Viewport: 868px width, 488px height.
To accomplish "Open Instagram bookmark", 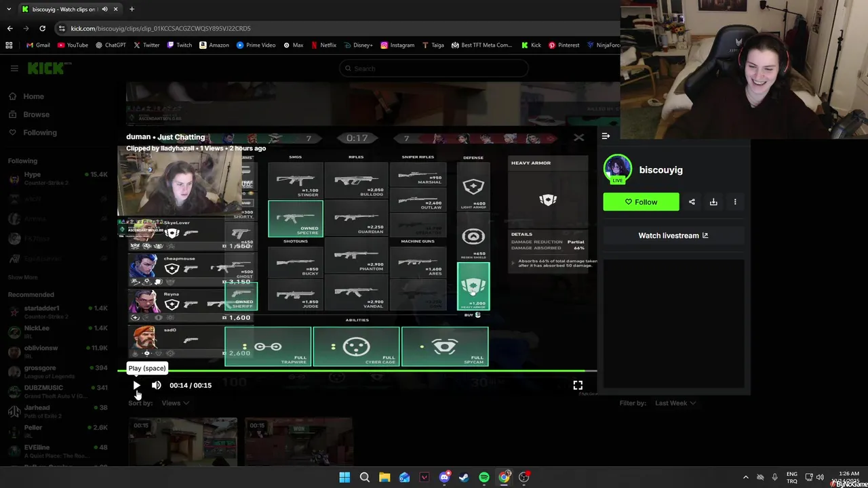I will tap(397, 45).
